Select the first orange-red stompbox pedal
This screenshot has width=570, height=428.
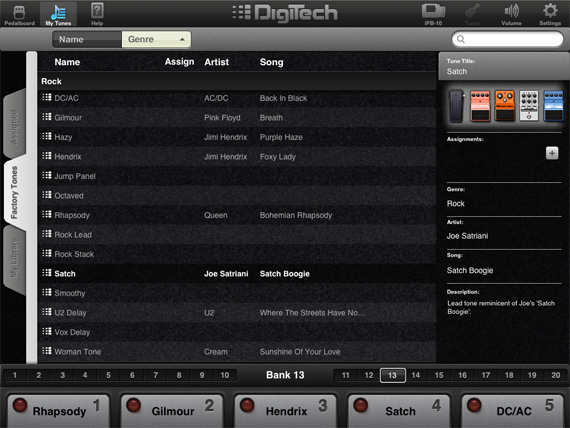click(x=480, y=106)
